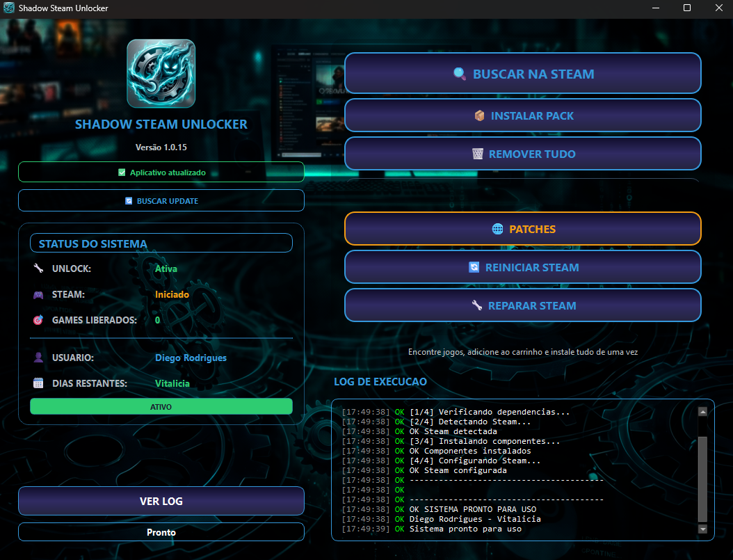Click the Ativa unlock status value
Image resolution: width=733 pixels, height=560 pixels.
(x=166, y=269)
